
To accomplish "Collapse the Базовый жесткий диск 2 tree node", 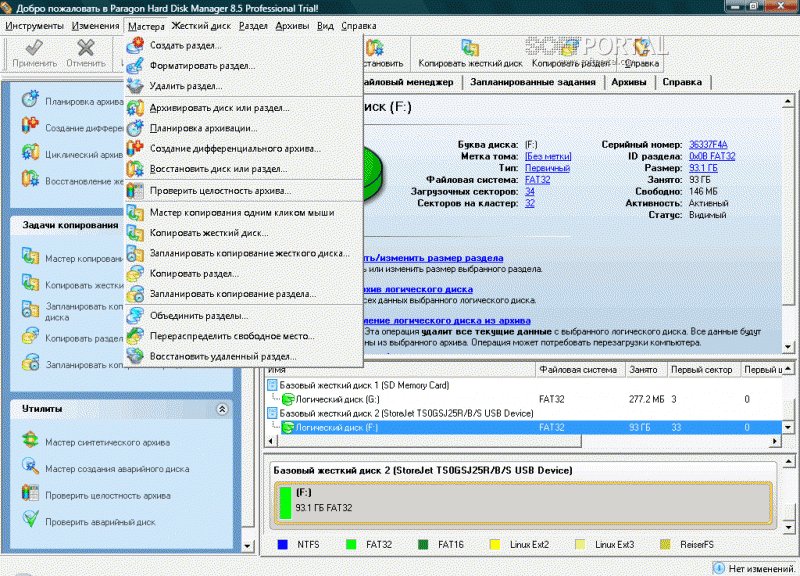I will (270, 412).
